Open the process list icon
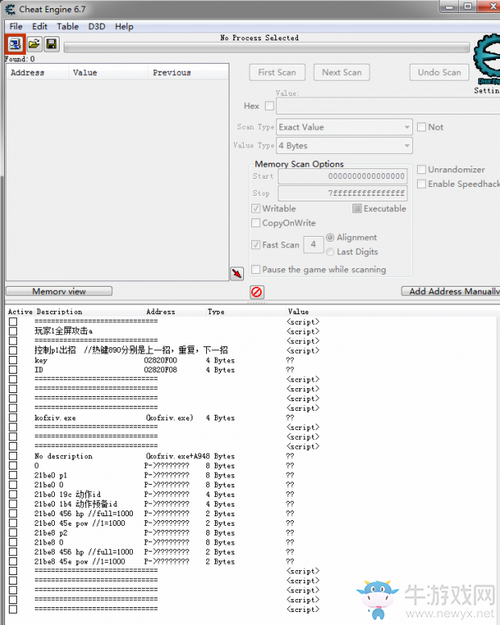Screen dimensions: 500x625 [15, 44]
